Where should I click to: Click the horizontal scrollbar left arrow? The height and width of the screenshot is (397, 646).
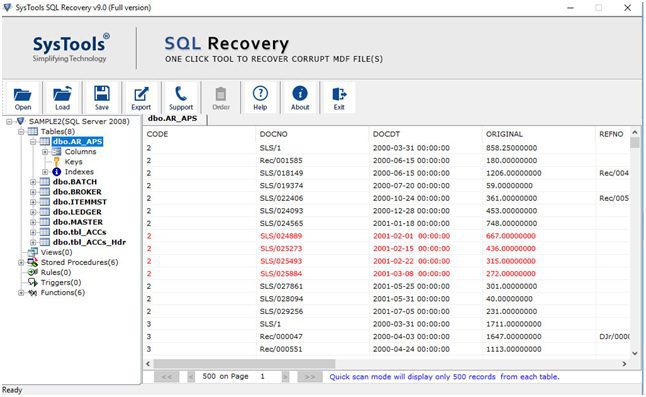point(148,364)
